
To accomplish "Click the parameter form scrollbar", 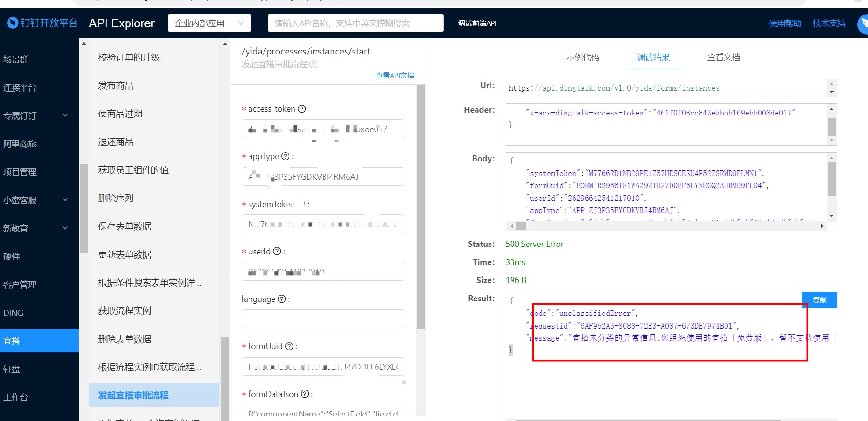I will pyautogui.click(x=421, y=207).
